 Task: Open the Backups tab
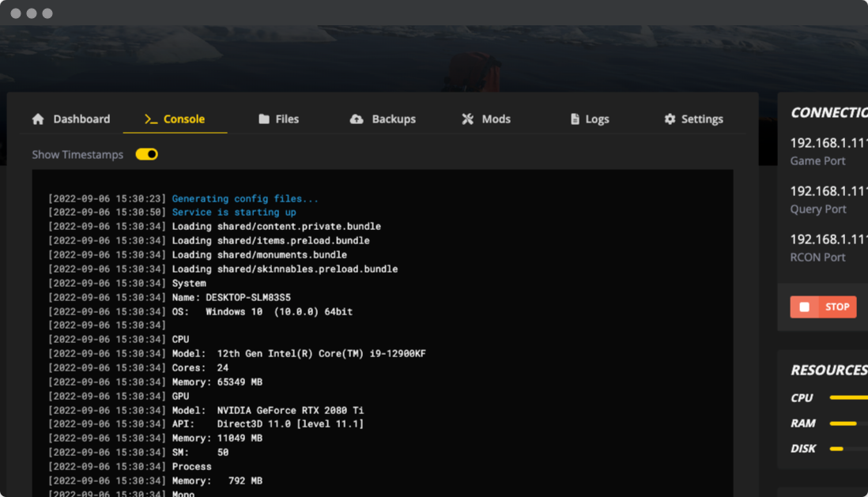[394, 119]
